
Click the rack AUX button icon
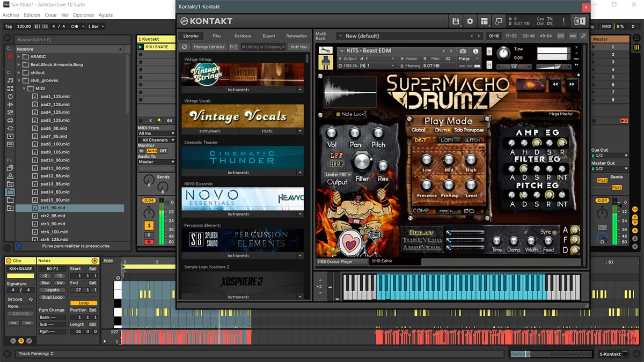coord(573,36)
